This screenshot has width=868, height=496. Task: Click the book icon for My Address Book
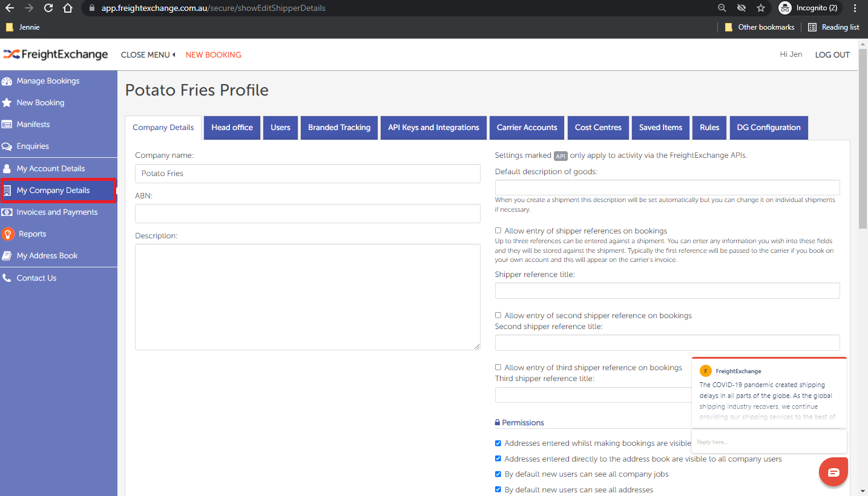point(7,256)
